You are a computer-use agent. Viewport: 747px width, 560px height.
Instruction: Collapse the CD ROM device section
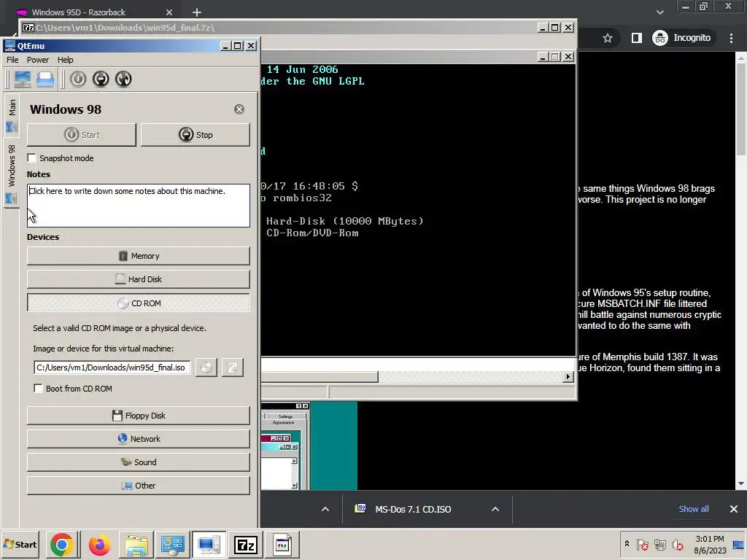point(138,303)
